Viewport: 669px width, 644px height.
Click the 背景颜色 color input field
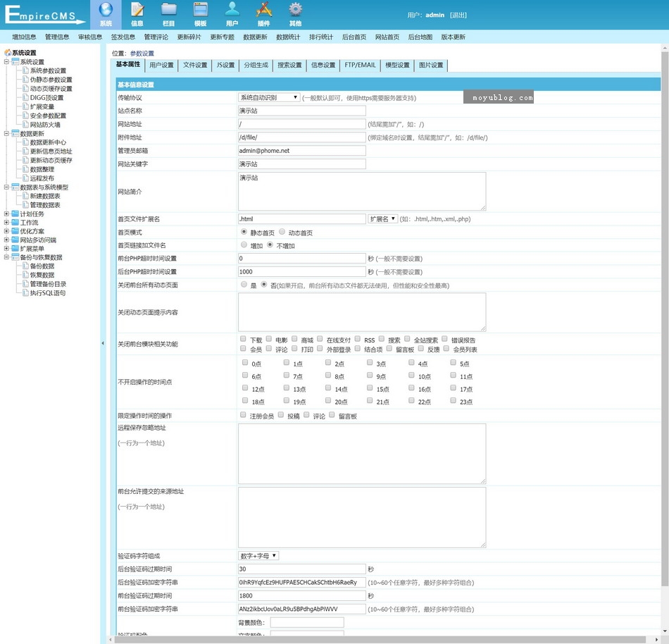(x=307, y=622)
